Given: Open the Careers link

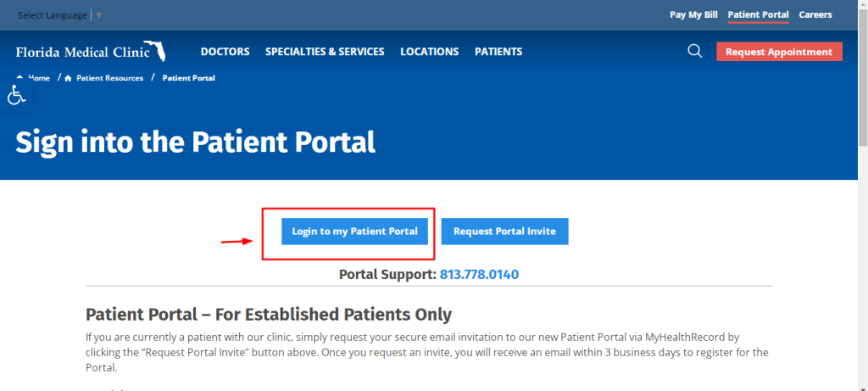Looking at the screenshot, I should pyautogui.click(x=815, y=15).
